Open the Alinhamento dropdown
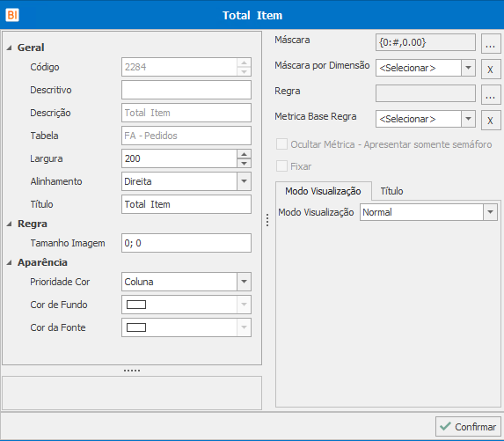The height and width of the screenshot is (441, 504). [x=244, y=181]
